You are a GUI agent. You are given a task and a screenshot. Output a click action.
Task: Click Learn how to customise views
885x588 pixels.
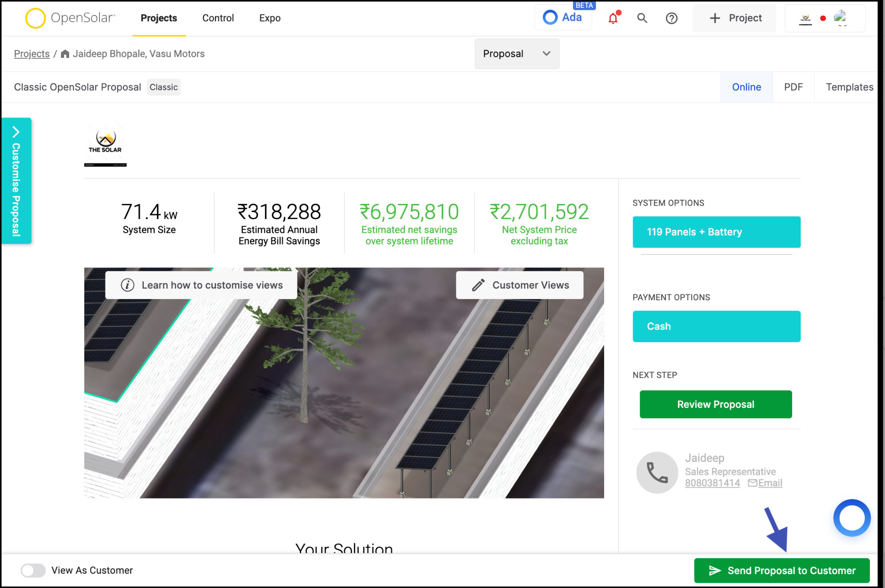pyautogui.click(x=201, y=285)
